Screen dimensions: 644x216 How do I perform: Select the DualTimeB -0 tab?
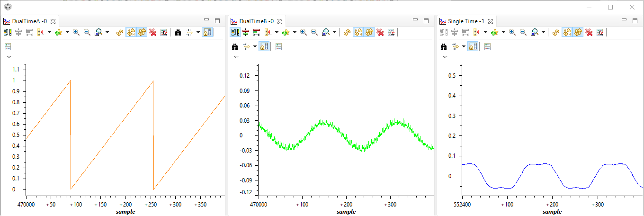click(257, 21)
